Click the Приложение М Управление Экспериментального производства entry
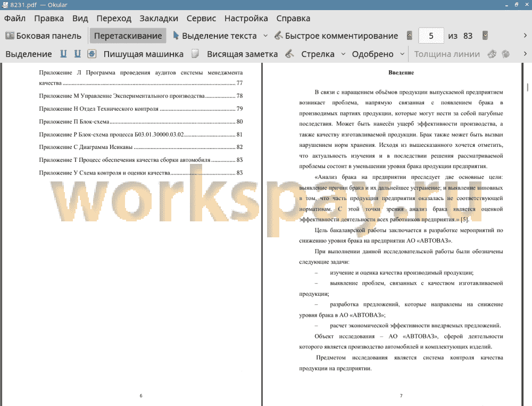This screenshot has width=532, height=406. point(141,96)
